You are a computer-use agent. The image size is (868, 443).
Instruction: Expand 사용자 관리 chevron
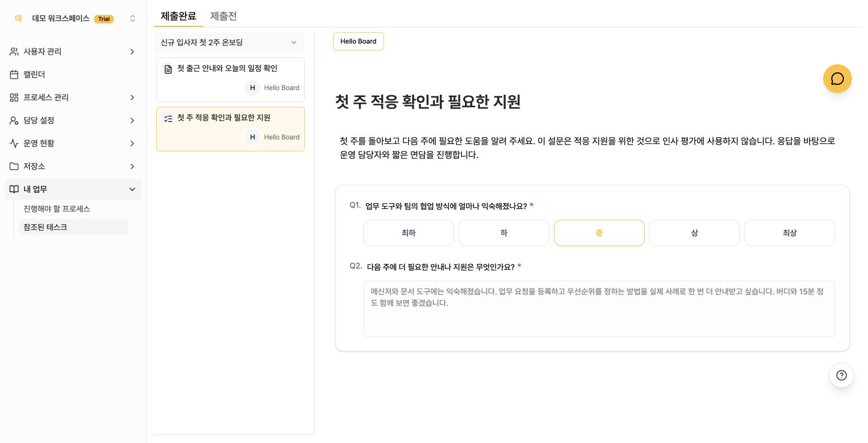[x=132, y=52]
